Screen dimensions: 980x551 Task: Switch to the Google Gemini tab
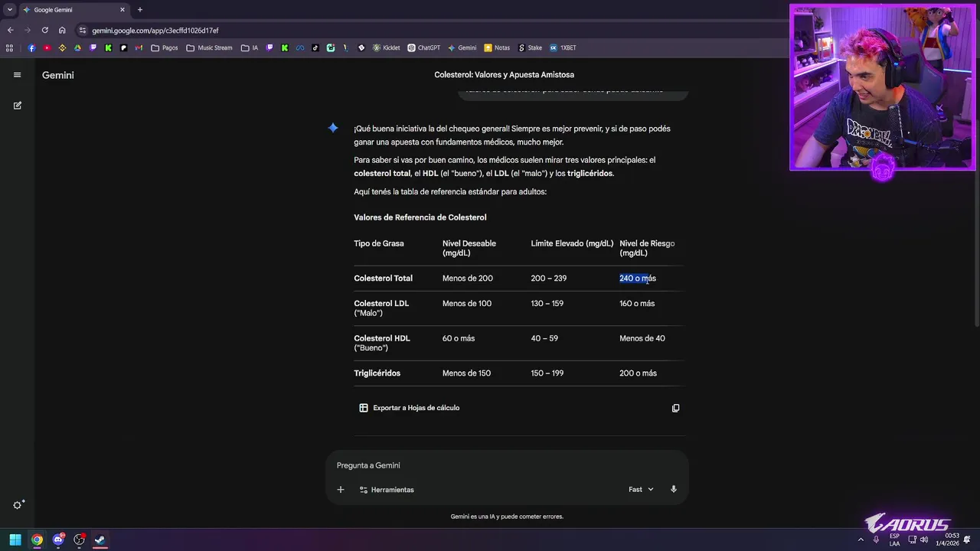point(69,10)
